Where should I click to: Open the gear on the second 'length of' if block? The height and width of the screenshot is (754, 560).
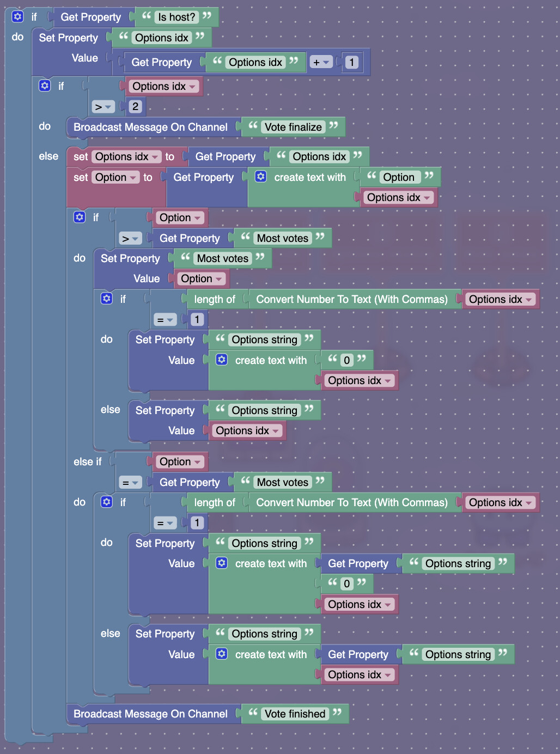tap(107, 502)
